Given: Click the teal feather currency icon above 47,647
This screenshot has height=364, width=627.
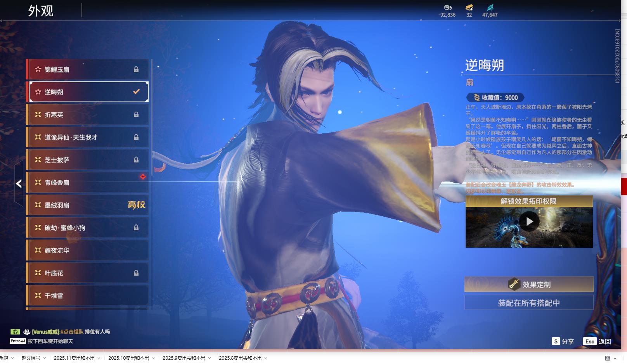Looking at the screenshot, I should (x=490, y=7).
